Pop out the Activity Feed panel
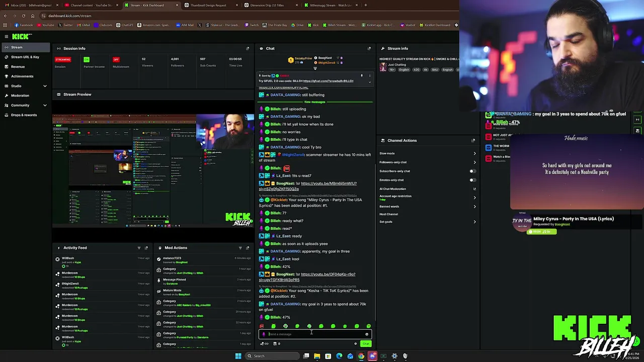Screen dimensions: 644x362 click(x=146, y=248)
